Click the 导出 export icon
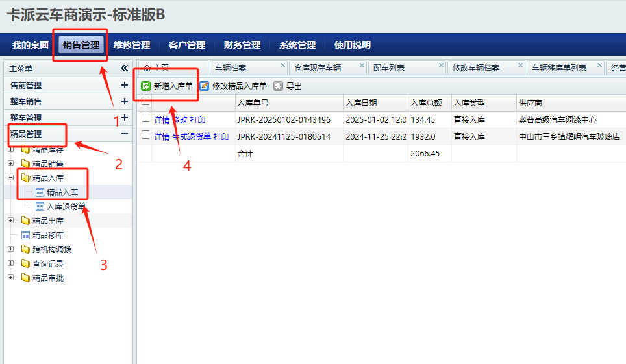The height and width of the screenshot is (364, 626). 279,86
